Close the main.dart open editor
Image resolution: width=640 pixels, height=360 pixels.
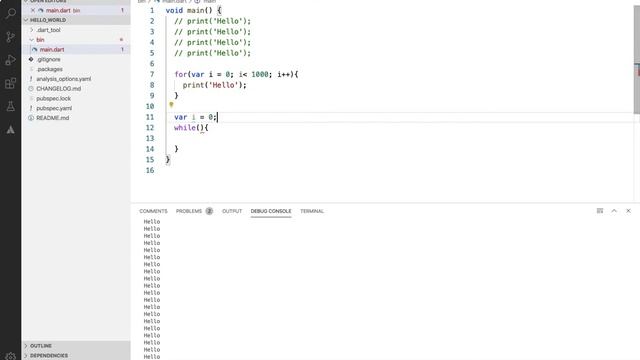tap(33, 10)
